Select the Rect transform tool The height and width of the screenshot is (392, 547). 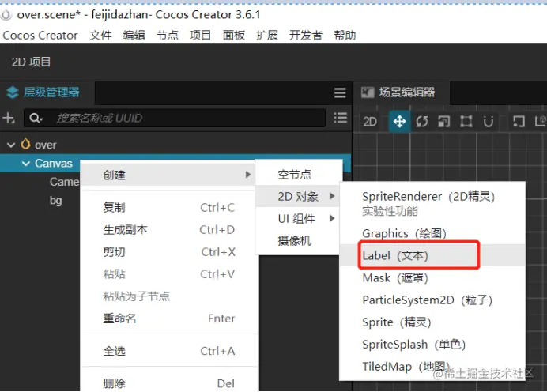(x=466, y=122)
